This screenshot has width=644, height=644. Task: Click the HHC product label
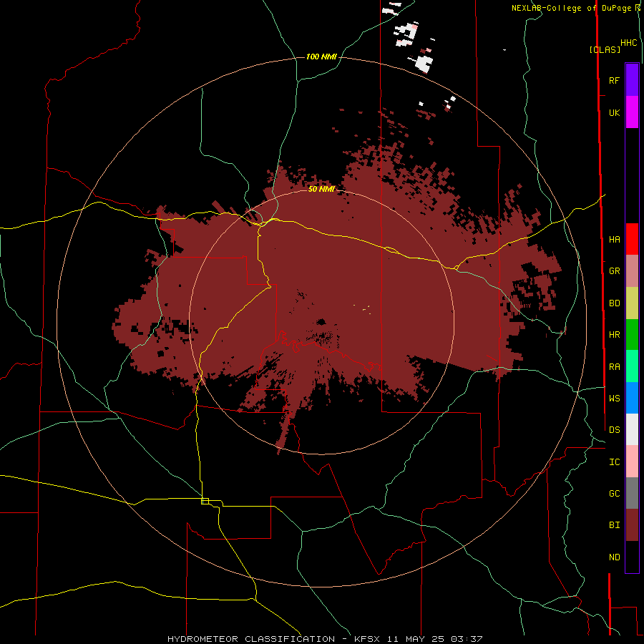[628, 43]
